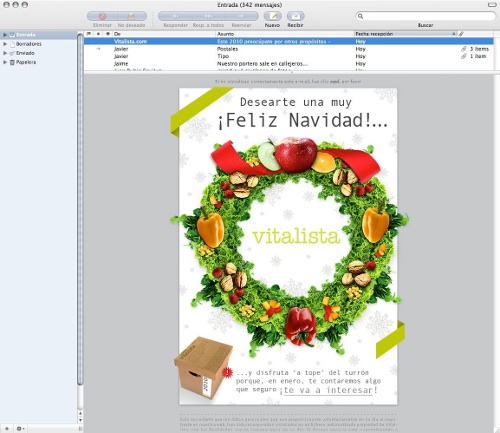Screen dimensions: 500x433
Task: Click the cardboard box image
Action: tap(204, 367)
